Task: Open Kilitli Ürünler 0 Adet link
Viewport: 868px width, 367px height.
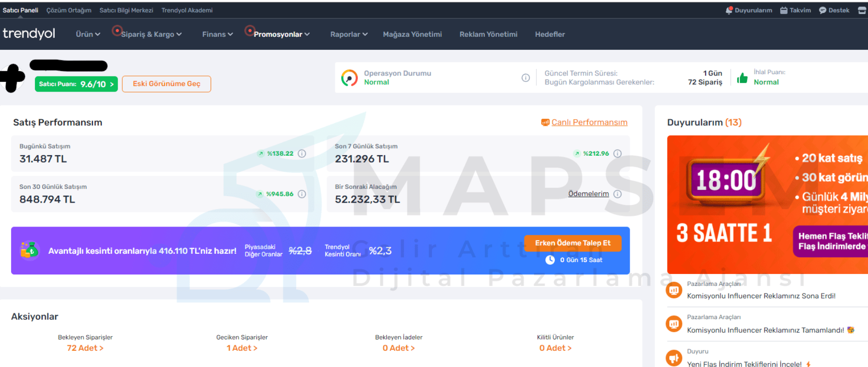Action: (x=555, y=348)
